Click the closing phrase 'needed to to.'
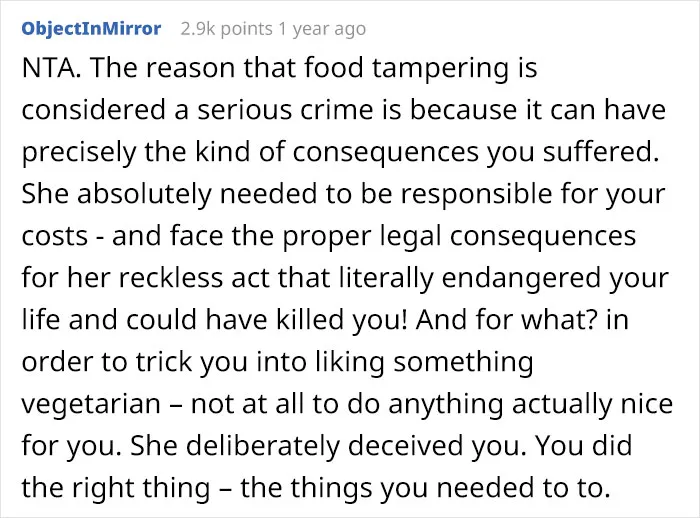Screen dimensions: 700x518 coord(523,488)
